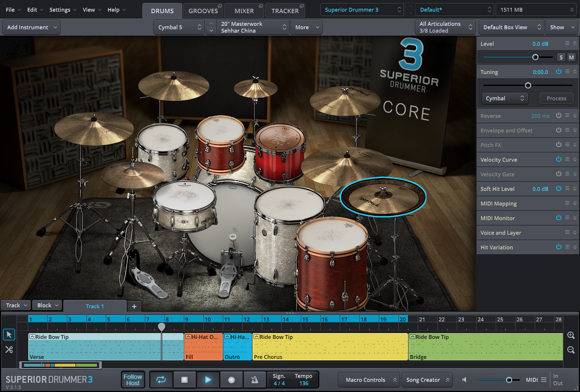Disable Velocity Curve power button
The height and width of the screenshot is (392, 580).
coord(559,159)
